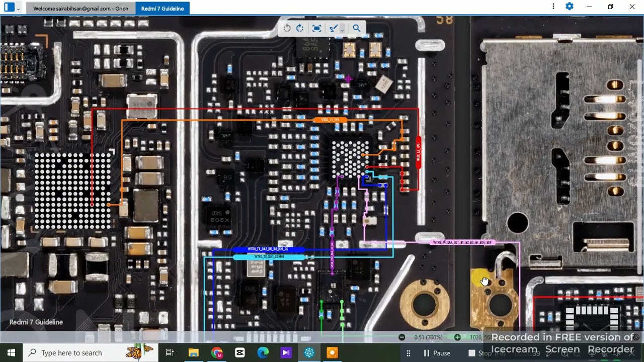
Task: Focus the Type here to search box
Action: coord(91,353)
